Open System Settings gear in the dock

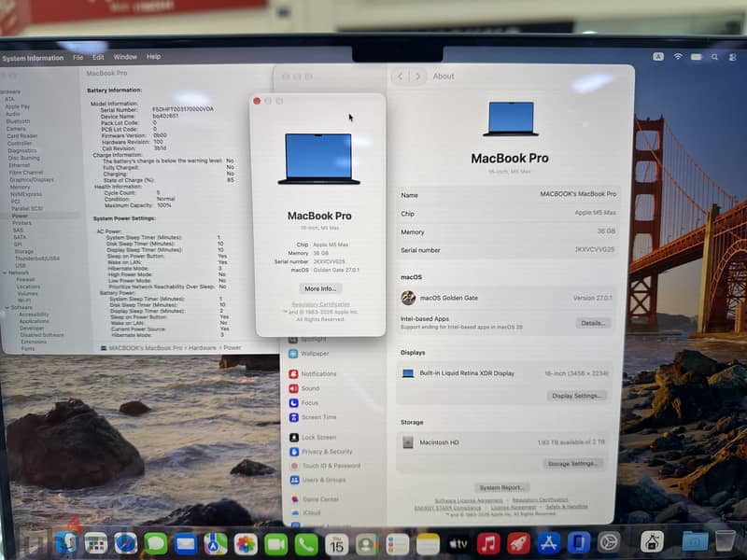[609, 542]
